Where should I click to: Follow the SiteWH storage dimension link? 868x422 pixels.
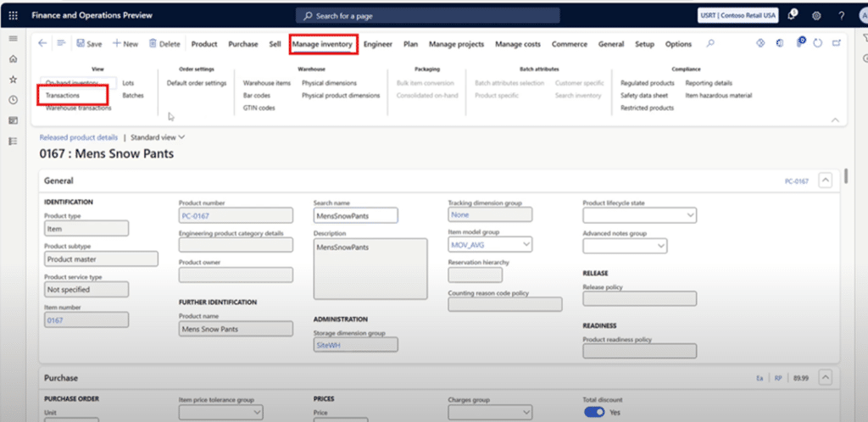[326, 345]
